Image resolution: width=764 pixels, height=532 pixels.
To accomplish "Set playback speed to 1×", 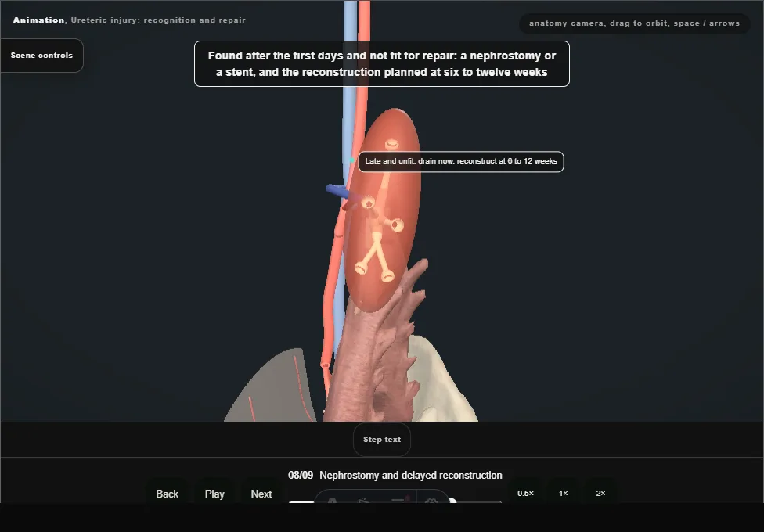I will pos(564,493).
